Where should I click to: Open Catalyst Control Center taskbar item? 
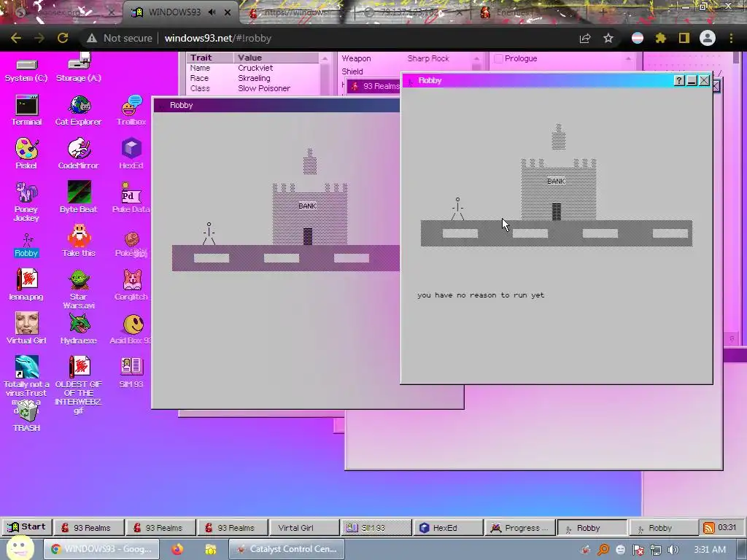click(287, 549)
